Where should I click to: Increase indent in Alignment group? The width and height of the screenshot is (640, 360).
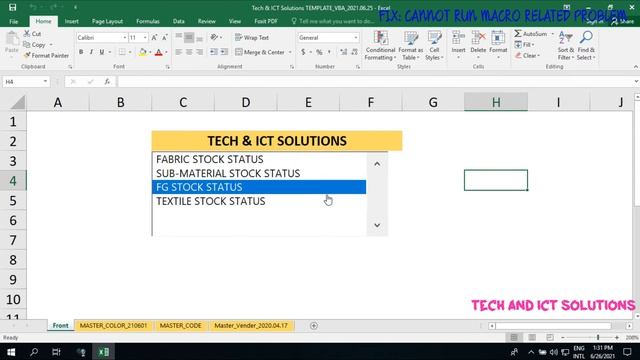coord(224,52)
